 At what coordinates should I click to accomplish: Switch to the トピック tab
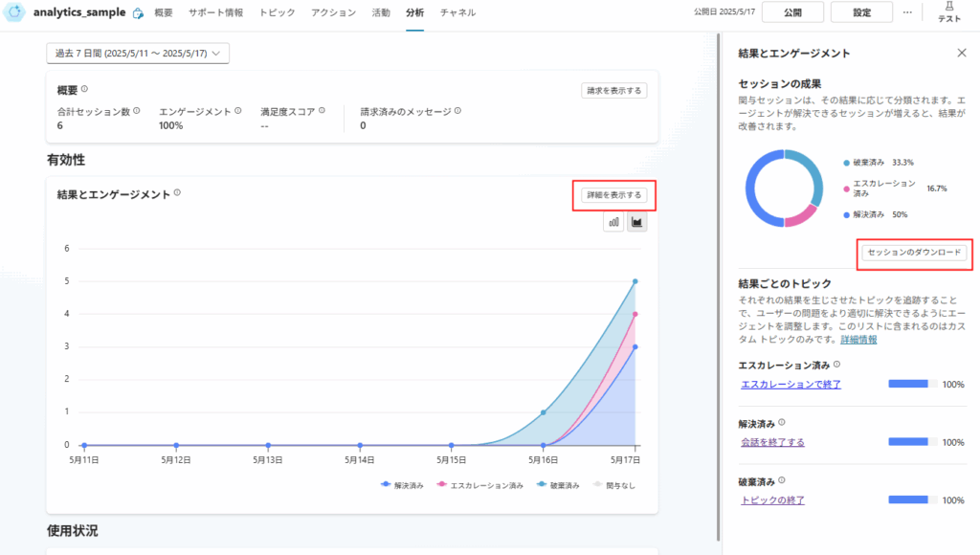click(x=277, y=12)
